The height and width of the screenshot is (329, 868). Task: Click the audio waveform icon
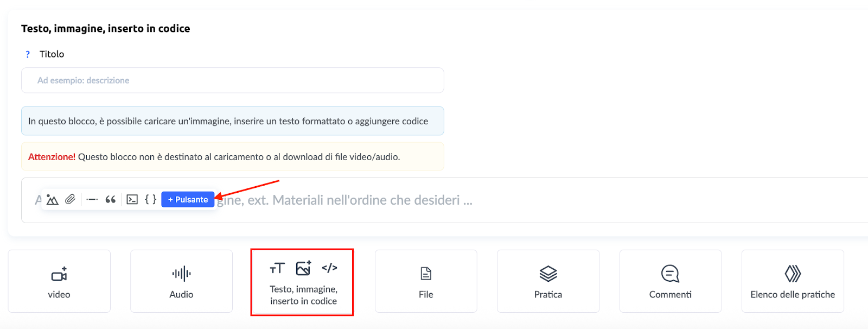(x=181, y=274)
